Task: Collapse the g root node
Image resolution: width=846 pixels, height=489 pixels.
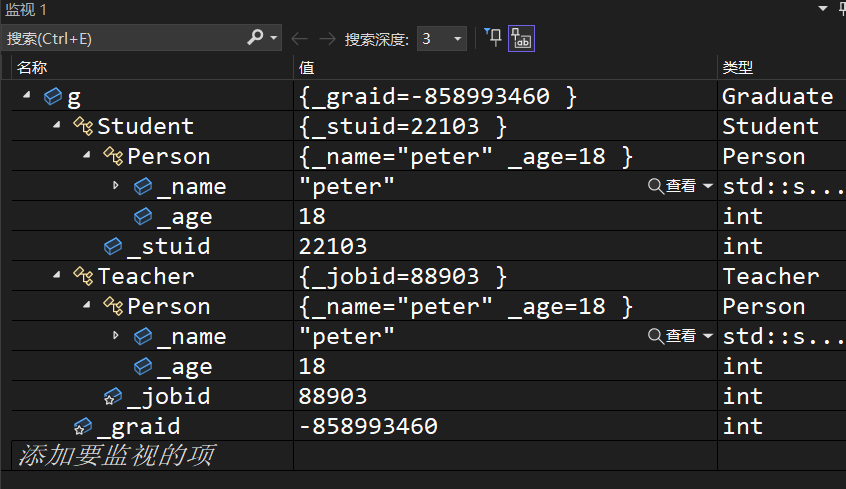Action: coord(25,96)
